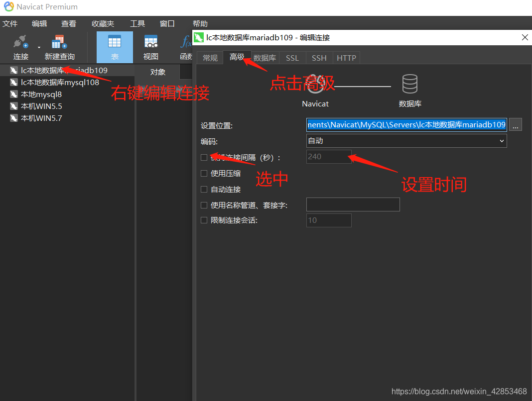Select the Table toolbar icon

[115, 42]
